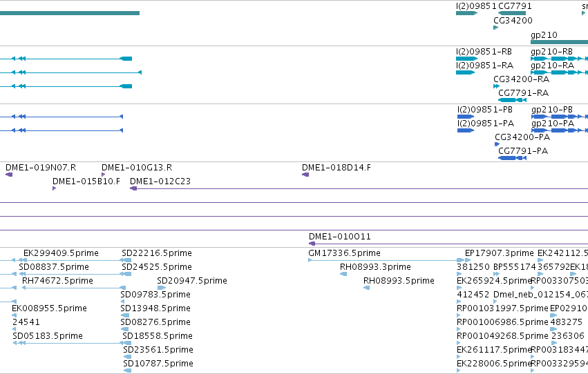This screenshot has height=374, width=588.
Task: Click the SD08837.5prime label
Action: [54, 267]
